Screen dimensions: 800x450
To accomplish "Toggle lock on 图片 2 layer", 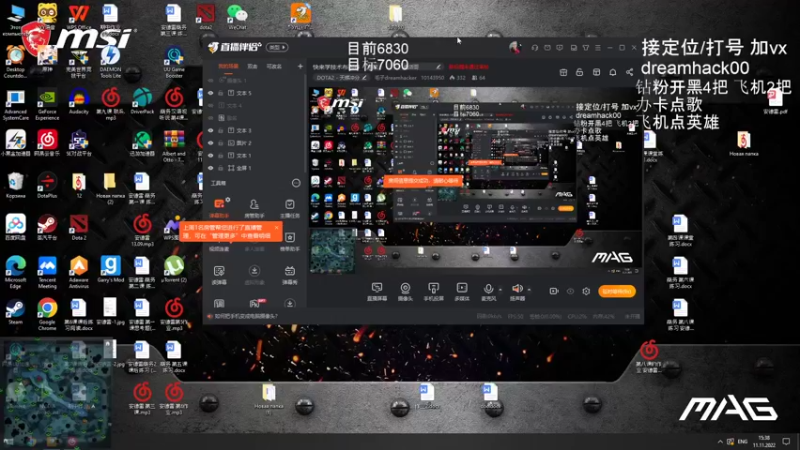I will pos(220,143).
